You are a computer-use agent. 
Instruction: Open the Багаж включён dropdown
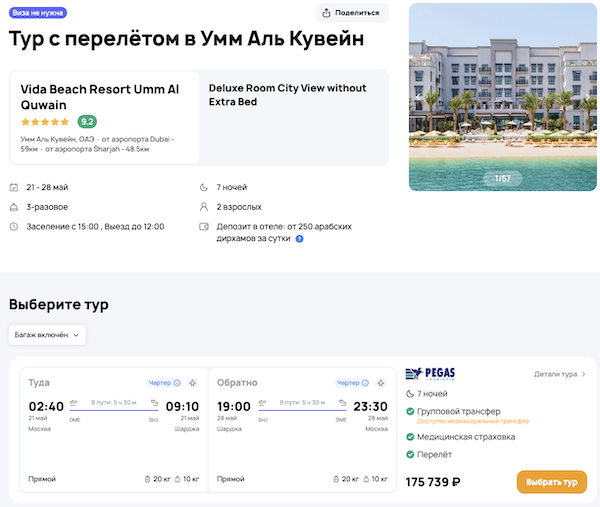coord(47,335)
